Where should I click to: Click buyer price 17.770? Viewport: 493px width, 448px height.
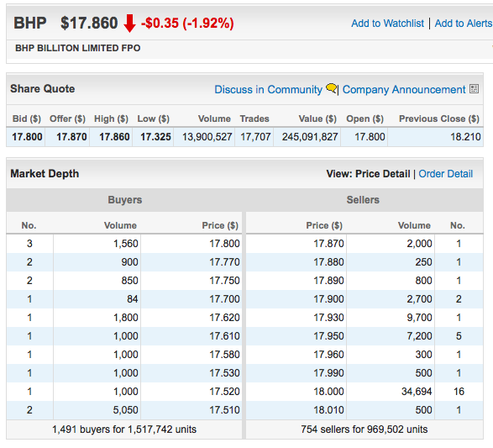[224, 262]
